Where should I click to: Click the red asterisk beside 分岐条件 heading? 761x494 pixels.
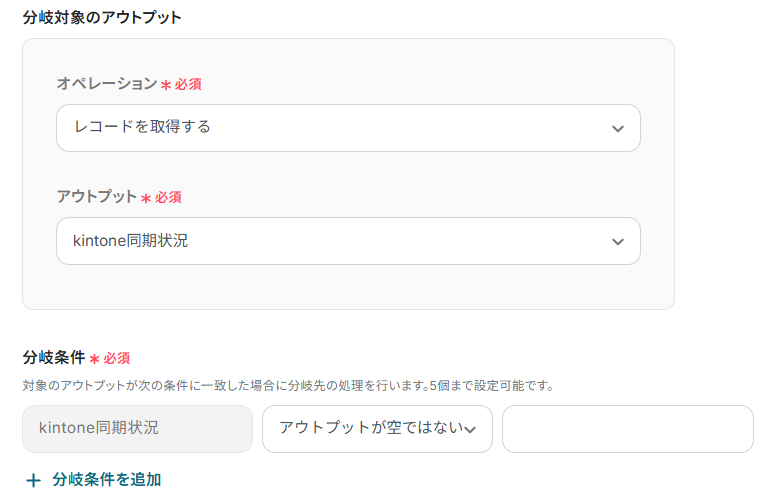(x=94, y=358)
